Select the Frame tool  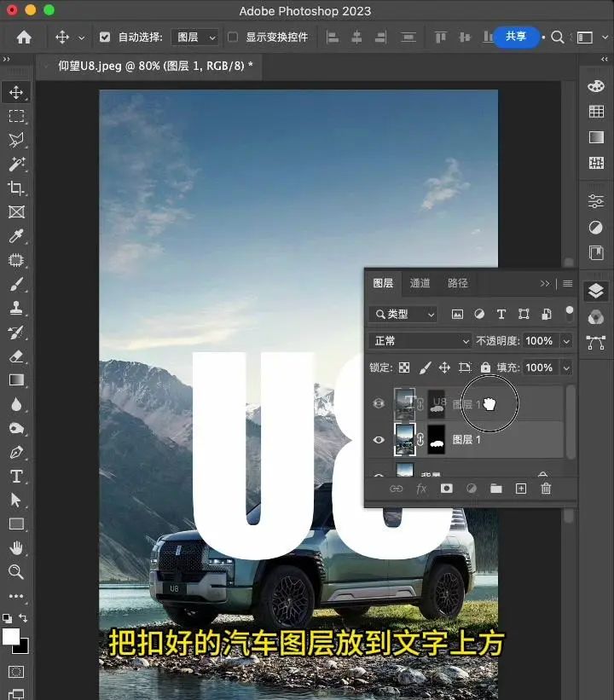point(16,211)
